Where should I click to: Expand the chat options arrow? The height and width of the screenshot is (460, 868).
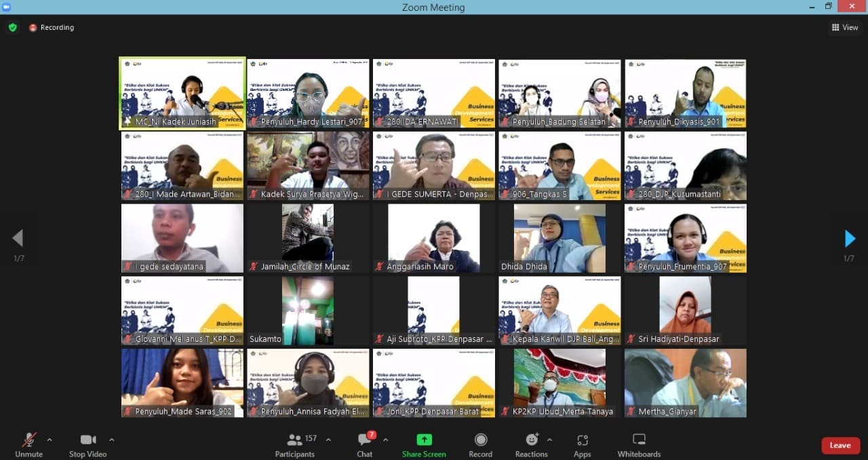pos(385,440)
